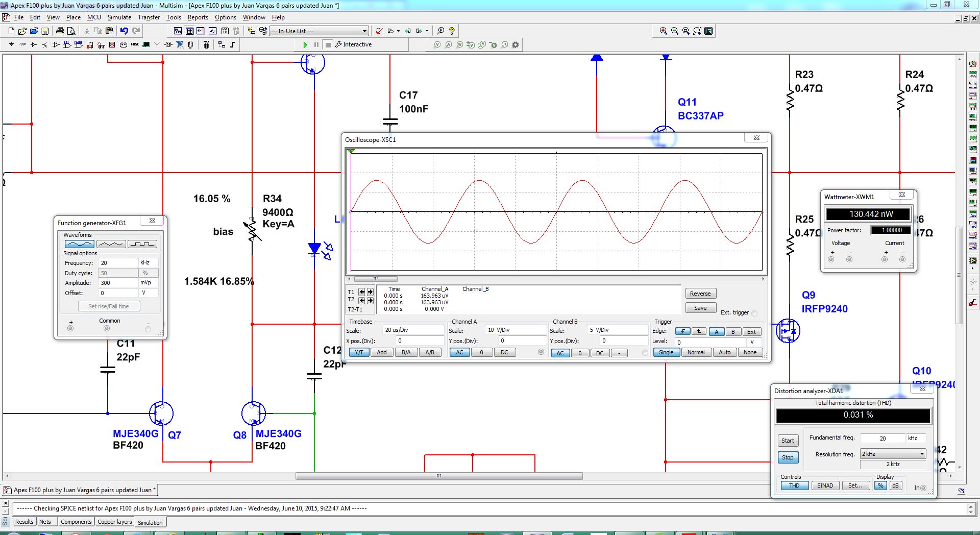Start simulation with green Run arrow
The height and width of the screenshot is (535, 980).
click(x=305, y=44)
